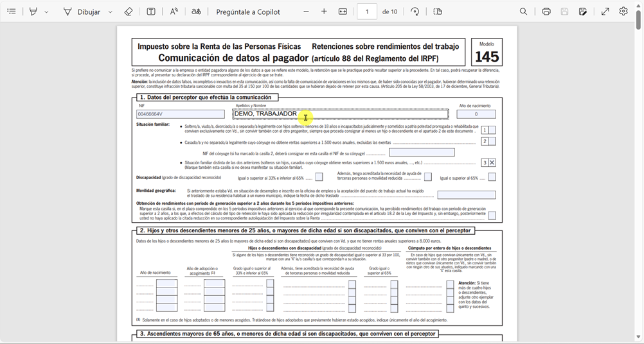Select the eraser tool
This screenshot has height=344, width=644.
click(x=128, y=12)
